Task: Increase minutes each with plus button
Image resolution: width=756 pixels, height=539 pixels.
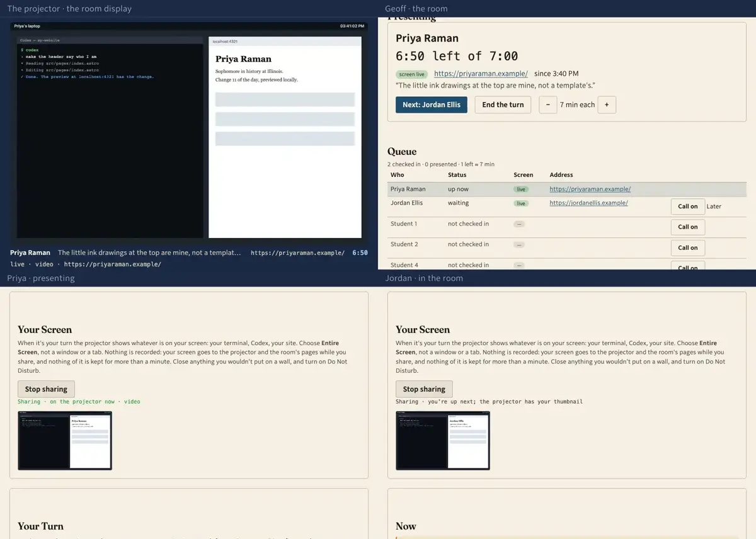Action: 607,105
